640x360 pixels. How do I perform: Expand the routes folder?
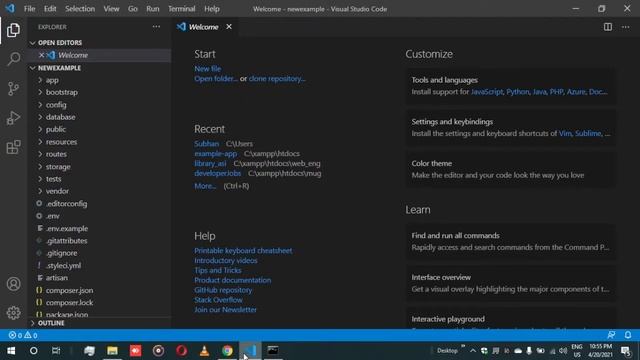[40, 154]
